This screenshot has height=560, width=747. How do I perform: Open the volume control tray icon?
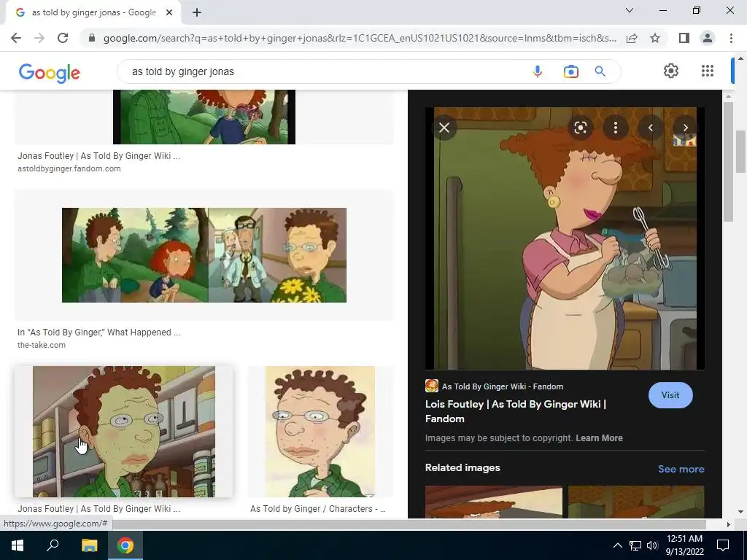tap(652, 545)
